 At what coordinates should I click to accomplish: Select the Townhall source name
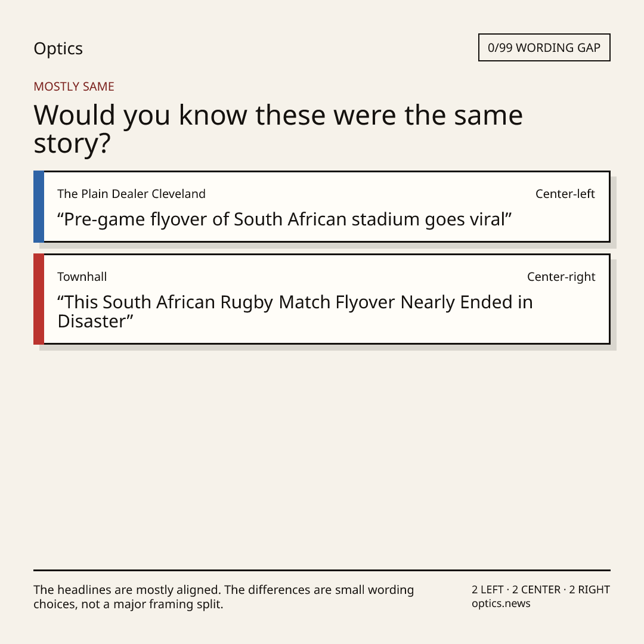(82, 277)
